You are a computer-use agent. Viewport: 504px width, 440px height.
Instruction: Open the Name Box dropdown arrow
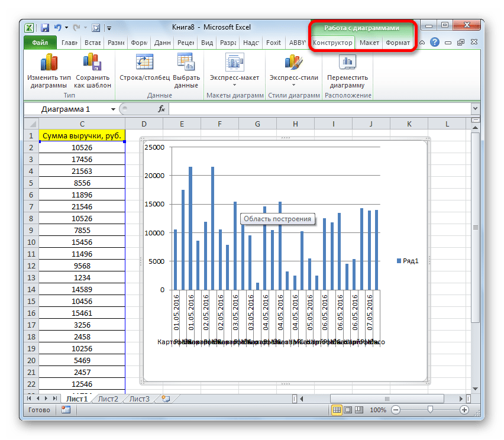[x=113, y=109]
